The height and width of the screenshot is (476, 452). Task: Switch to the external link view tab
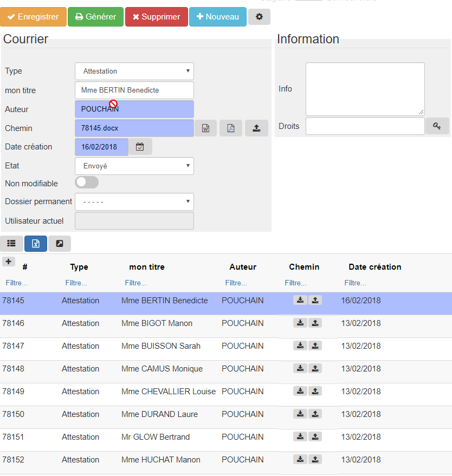tap(60, 244)
